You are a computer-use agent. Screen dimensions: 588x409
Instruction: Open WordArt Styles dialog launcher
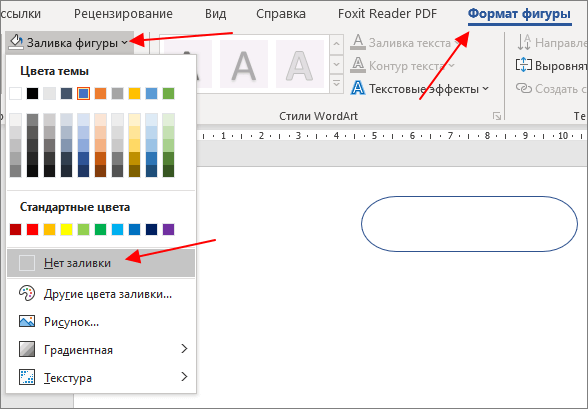click(x=497, y=116)
